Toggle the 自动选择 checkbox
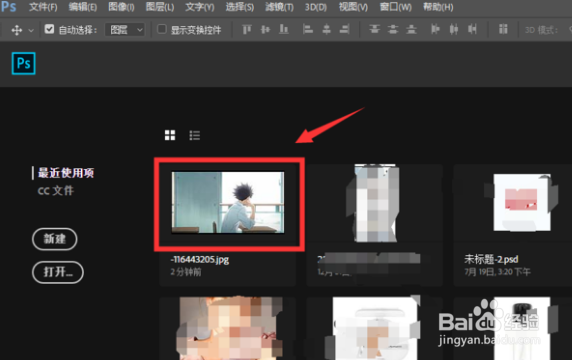 point(49,29)
